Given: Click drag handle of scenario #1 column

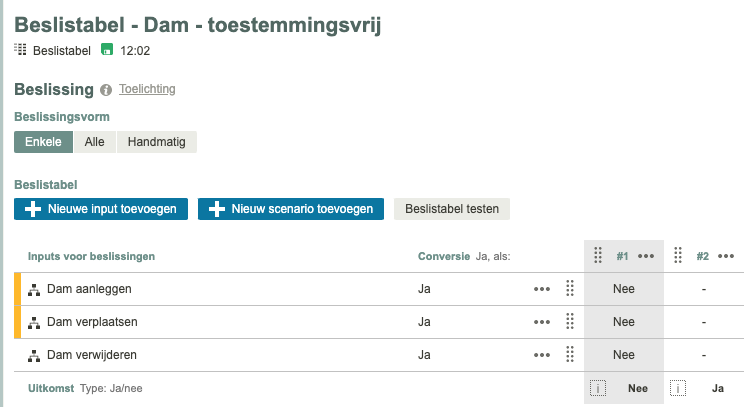Looking at the screenshot, I should tap(598, 256).
